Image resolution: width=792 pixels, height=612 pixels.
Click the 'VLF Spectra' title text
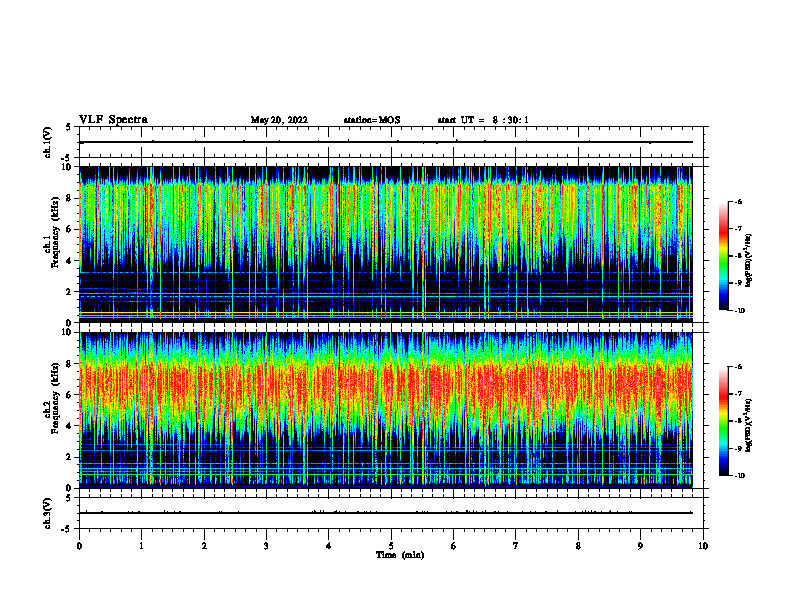tap(113, 120)
